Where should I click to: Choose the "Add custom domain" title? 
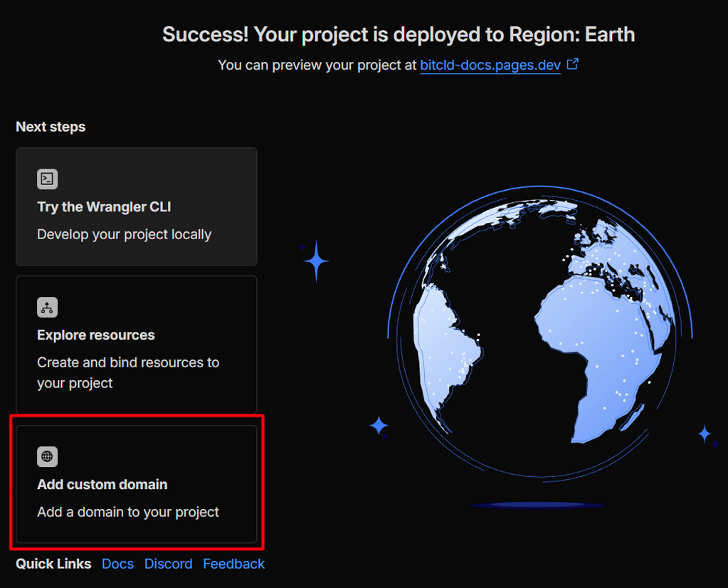102,485
